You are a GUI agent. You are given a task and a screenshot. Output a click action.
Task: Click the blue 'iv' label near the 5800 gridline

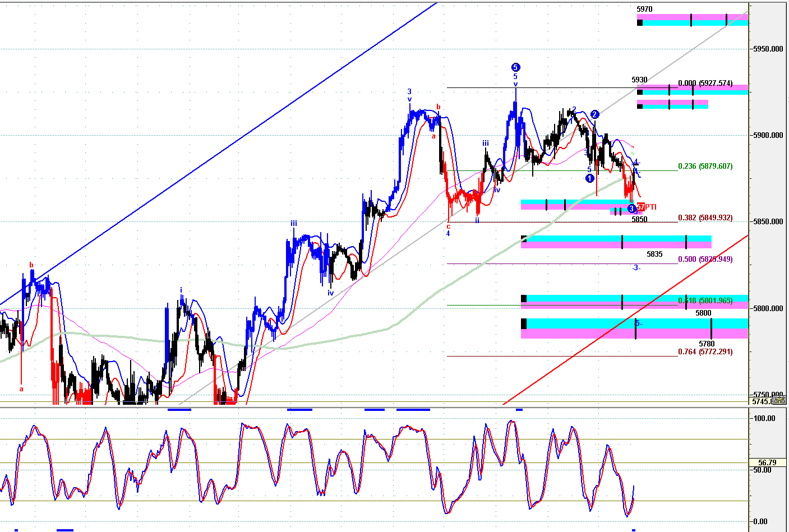click(331, 293)
